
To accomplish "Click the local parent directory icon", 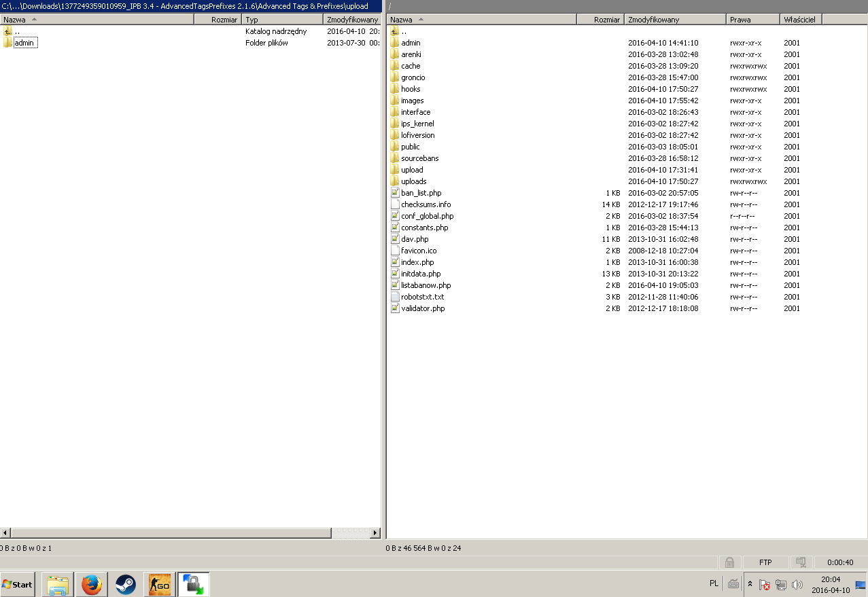I will 7,31.
